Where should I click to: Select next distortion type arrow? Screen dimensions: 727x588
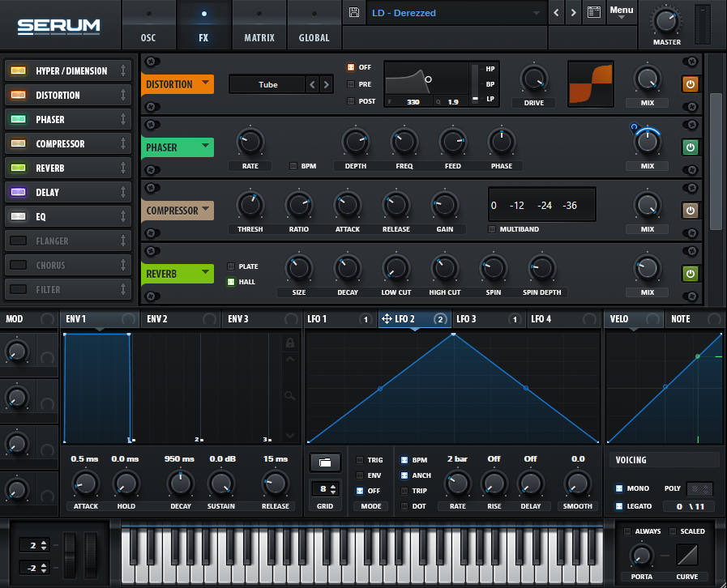327,84
